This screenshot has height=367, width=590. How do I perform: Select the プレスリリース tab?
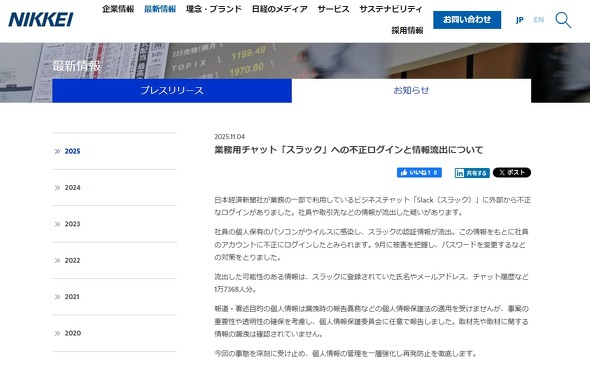172,90
